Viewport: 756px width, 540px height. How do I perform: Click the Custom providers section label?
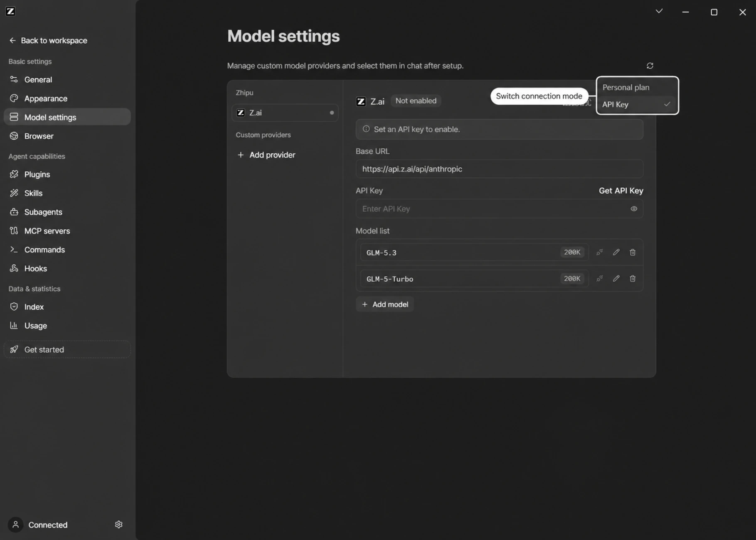[x=263, y=135]
